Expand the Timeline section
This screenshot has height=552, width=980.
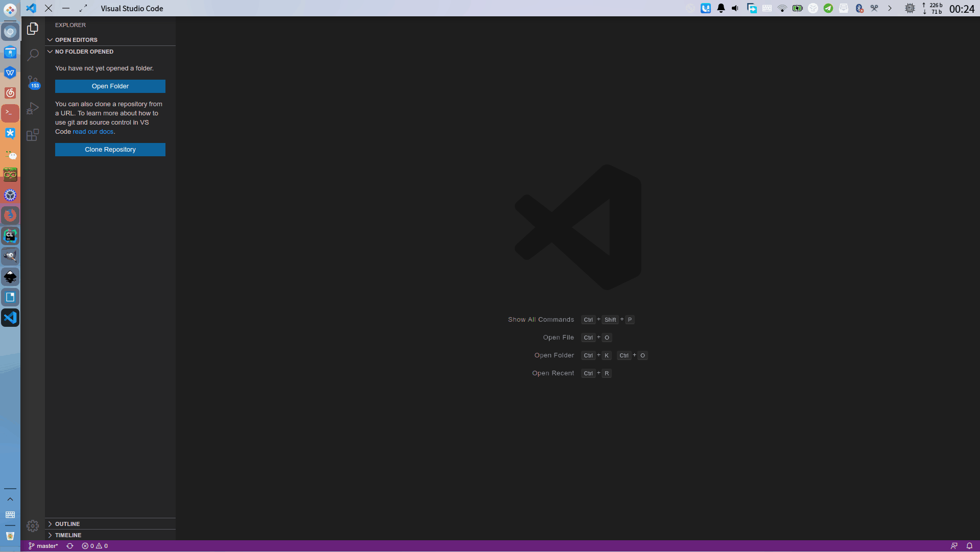click(110, 535)
